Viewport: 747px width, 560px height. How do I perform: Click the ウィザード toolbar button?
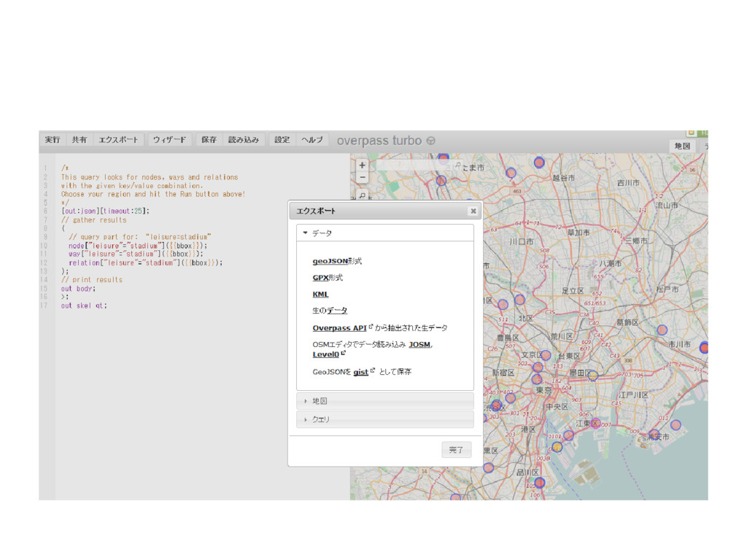169,140
